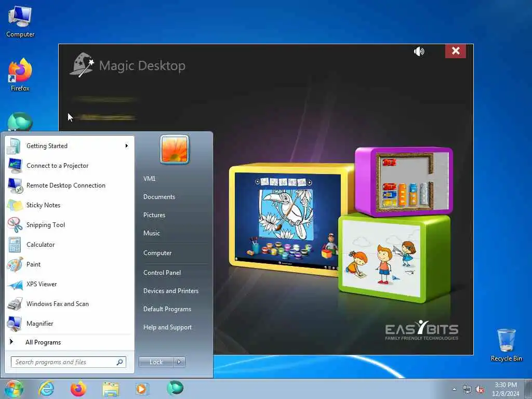
Task: Open Windows Media Player on taskbar
Action: 142,389
